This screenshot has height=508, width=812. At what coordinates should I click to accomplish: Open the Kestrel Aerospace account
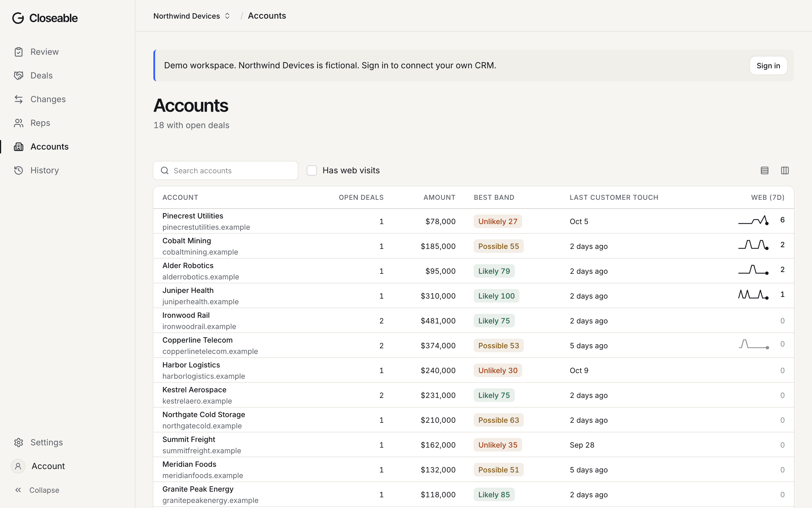pyautogui.click(x=194, y=390)
